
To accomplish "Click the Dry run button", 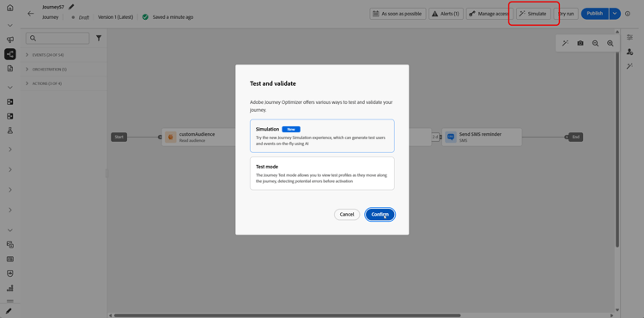I will tap(566, 14).
